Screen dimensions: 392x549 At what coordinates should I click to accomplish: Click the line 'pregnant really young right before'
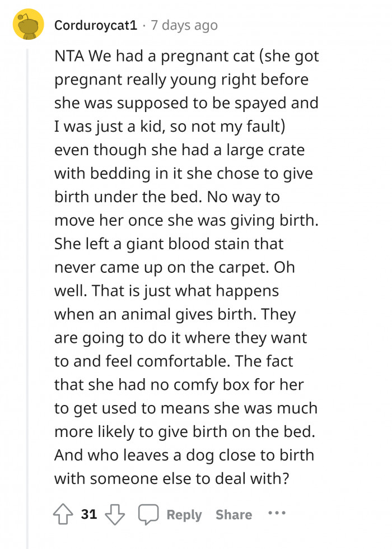tap(181, 80)
